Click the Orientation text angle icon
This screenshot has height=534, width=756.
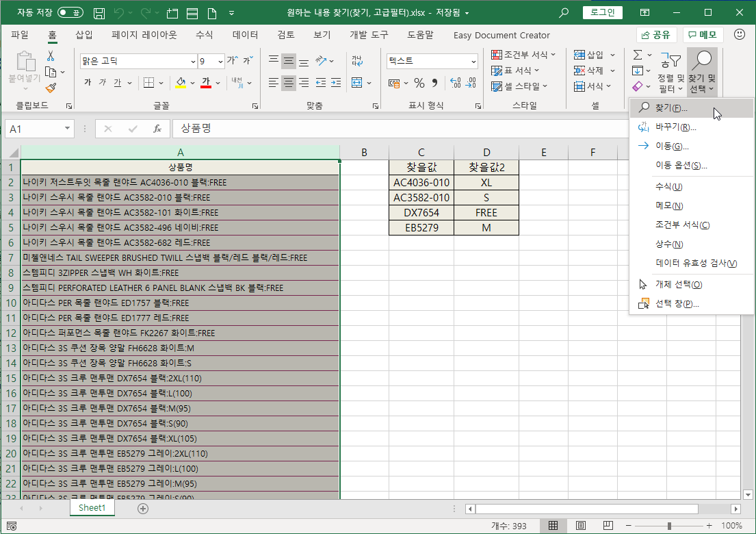(x=321, y=61)
